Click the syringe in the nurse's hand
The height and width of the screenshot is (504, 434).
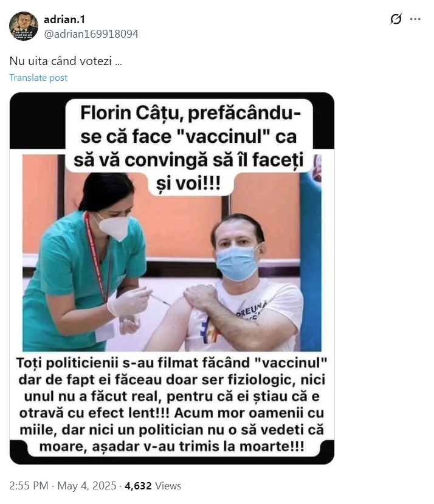[160, 299]
